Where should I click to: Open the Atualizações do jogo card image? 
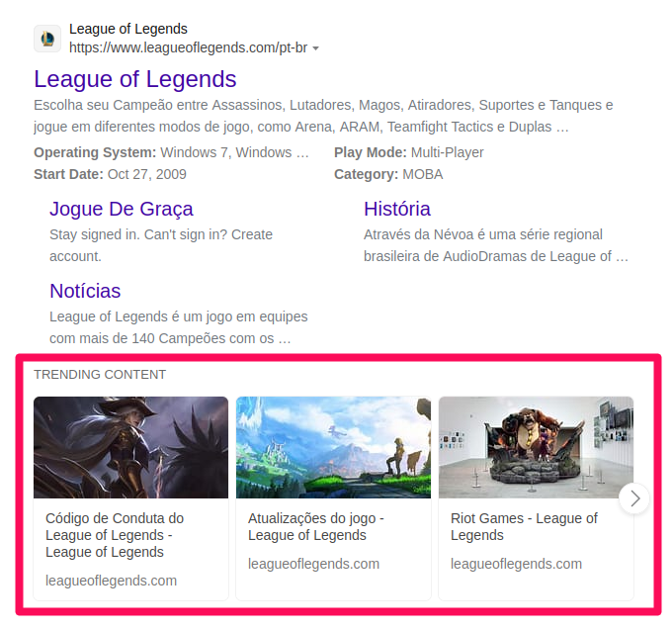(x=333, y=447)
